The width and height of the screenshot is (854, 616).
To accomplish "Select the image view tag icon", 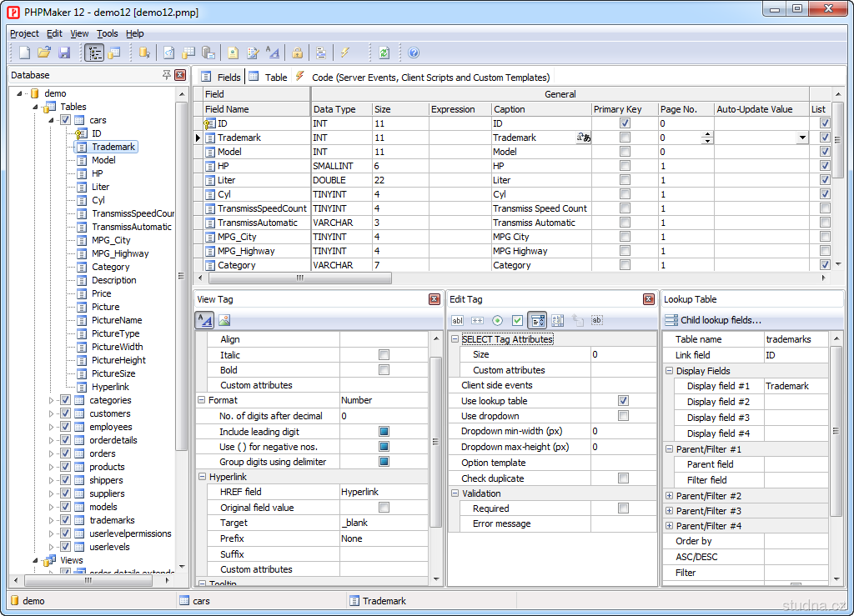I will click(224, 320).
